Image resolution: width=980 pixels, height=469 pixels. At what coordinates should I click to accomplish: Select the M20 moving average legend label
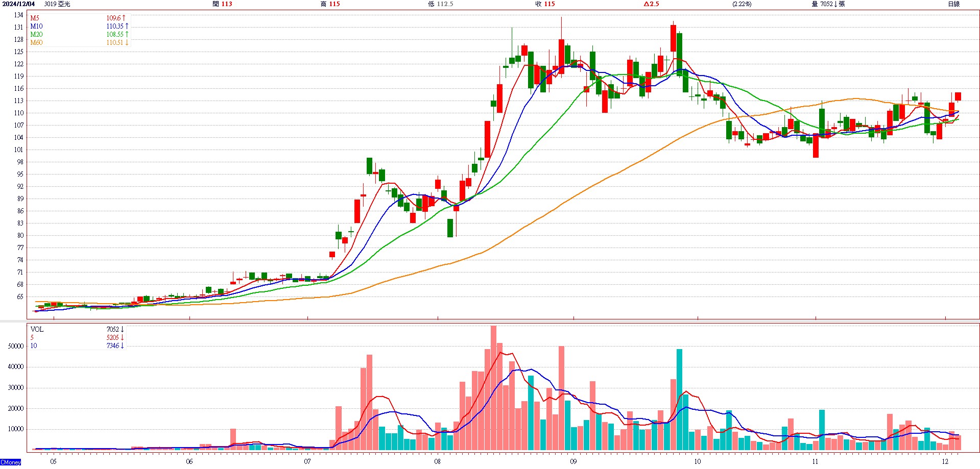tap(36, 34)
